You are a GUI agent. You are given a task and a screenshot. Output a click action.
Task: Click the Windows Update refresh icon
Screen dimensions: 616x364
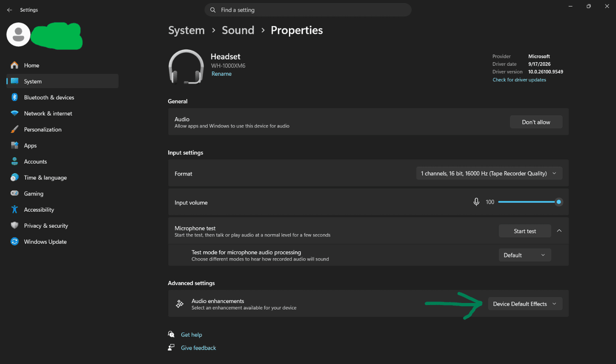(14, 241)
